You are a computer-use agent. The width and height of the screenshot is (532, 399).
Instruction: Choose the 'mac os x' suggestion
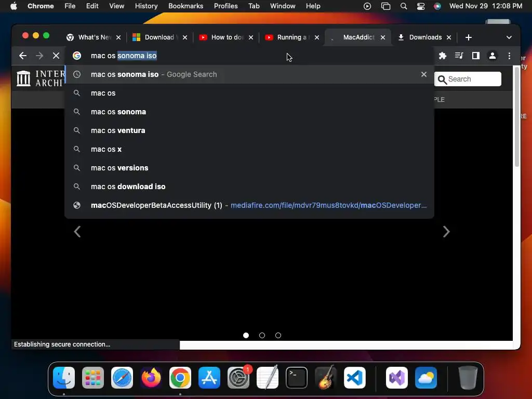click(249, 149)
